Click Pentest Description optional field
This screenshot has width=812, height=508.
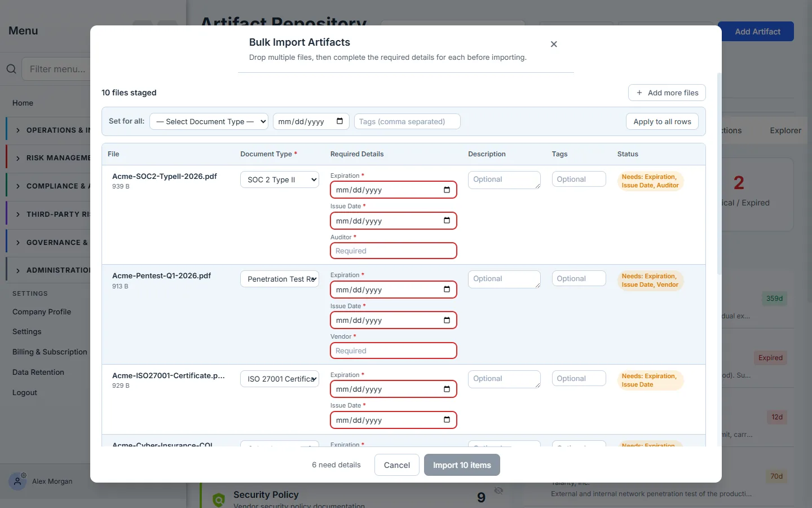[504, 279]
